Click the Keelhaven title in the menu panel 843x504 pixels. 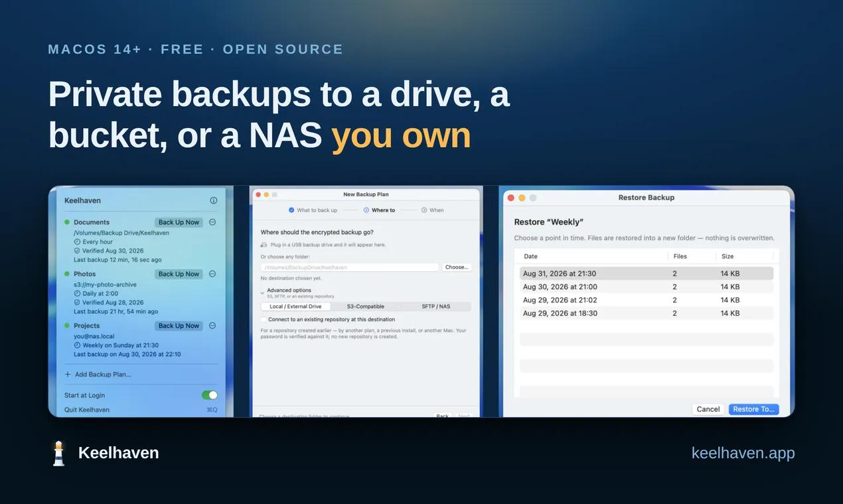[x=83, y=200]
